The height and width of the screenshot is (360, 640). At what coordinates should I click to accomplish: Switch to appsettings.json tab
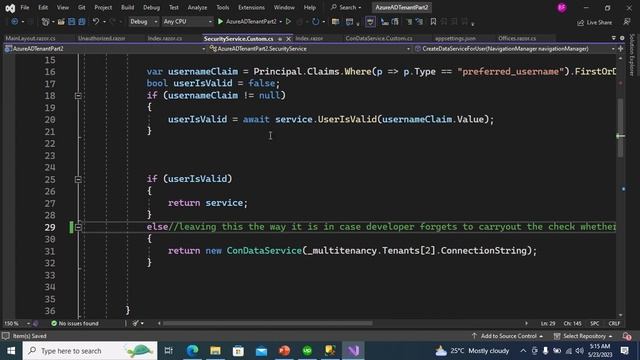click(455, 38)
